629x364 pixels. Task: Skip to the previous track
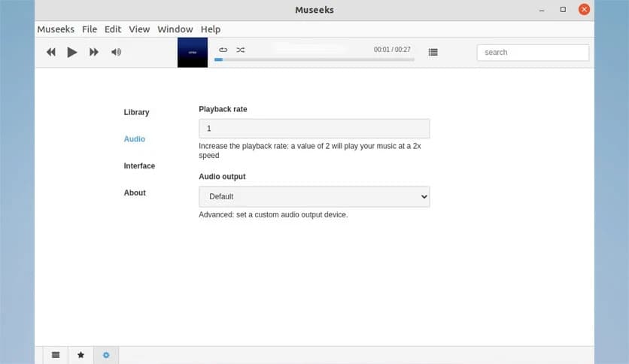[51, 52]
